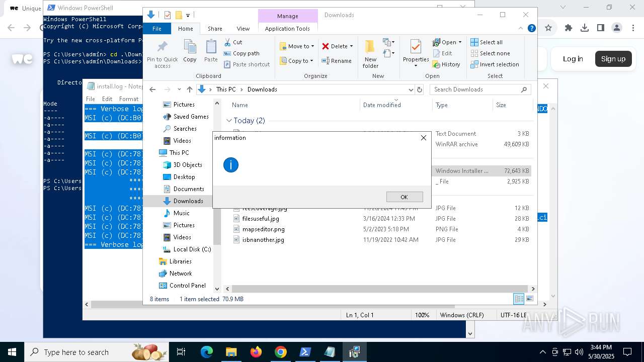Click OK in the information dialog
The image size is (644, 362).
[405, 197]
